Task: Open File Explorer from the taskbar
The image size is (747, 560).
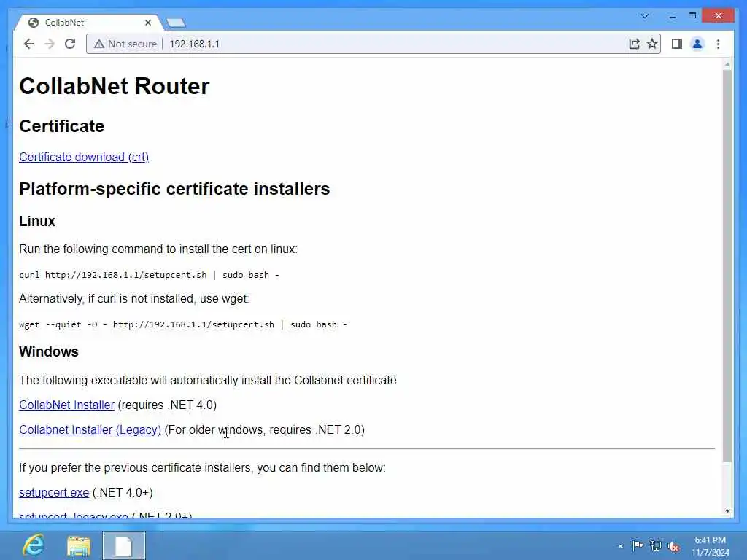Action: (79, 546)
